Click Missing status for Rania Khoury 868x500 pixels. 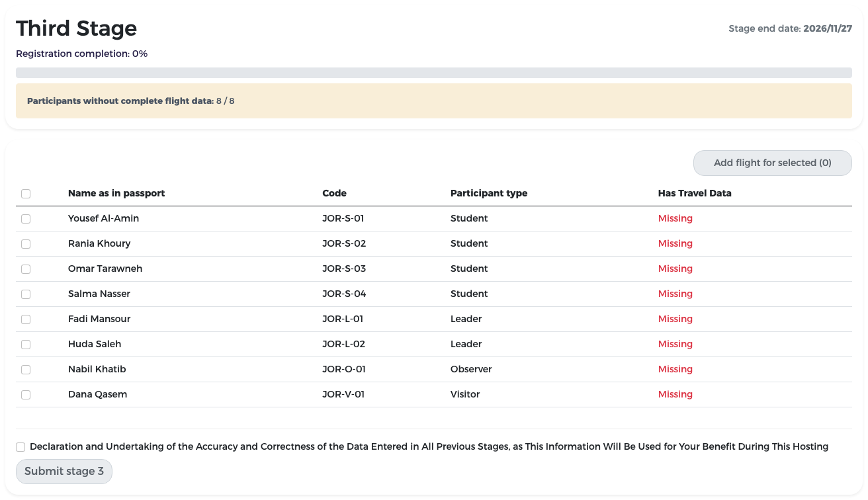(675, 243)
